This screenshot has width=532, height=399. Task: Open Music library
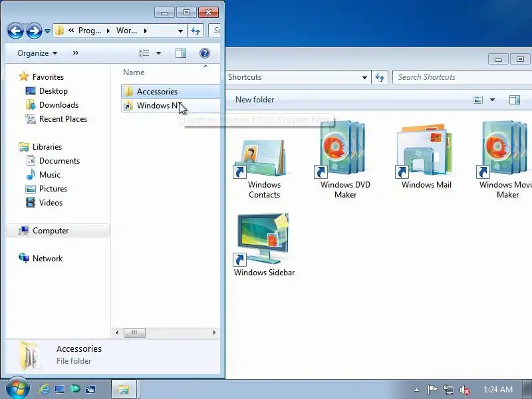43,175
